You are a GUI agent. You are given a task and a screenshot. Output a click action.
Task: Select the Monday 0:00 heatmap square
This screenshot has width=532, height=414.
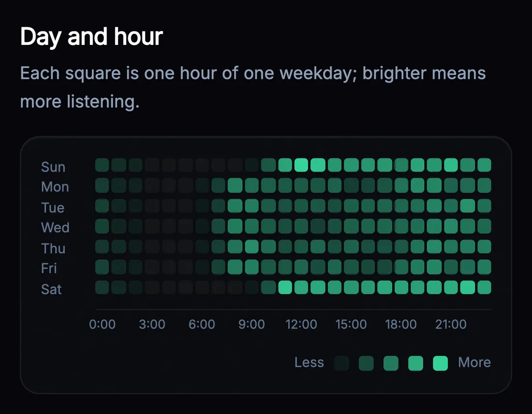click(x=102, y=186)
